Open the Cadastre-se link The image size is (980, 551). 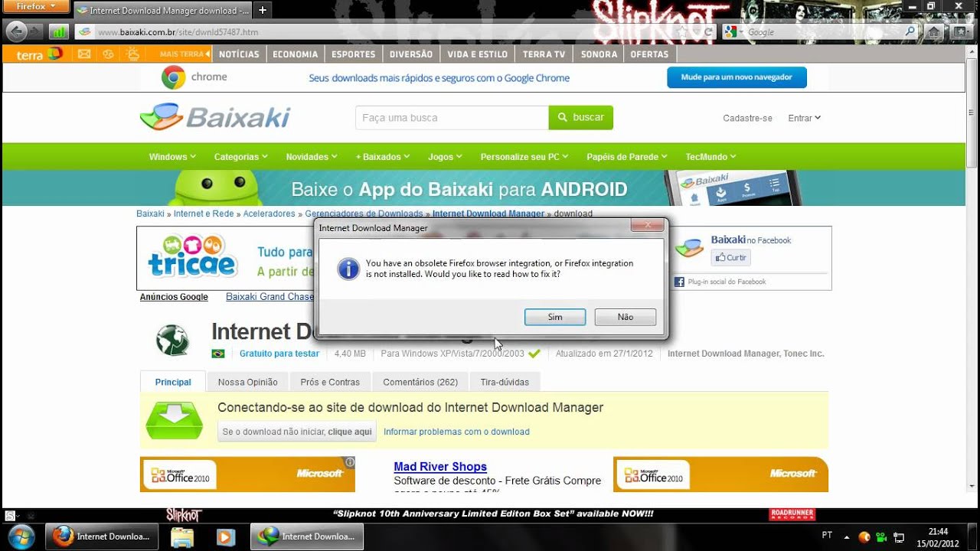click(747, 118)
